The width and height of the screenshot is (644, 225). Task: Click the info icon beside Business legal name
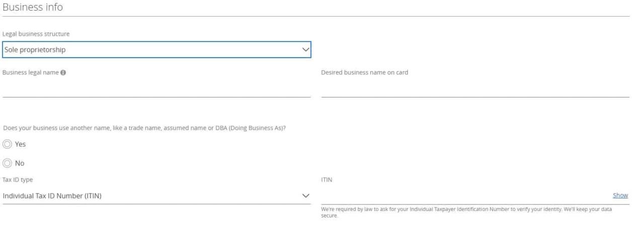pos(64,72)
